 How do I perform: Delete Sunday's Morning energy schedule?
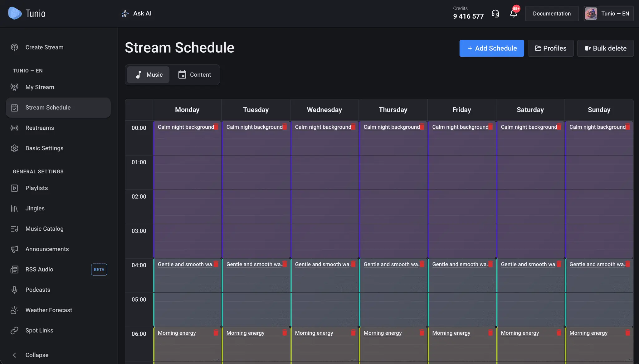[628, 333]
